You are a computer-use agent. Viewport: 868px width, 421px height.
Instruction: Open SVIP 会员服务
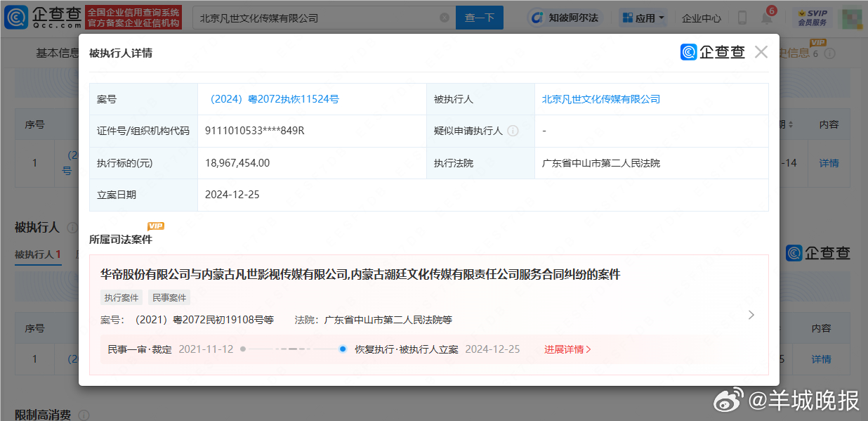coord(813,18)
